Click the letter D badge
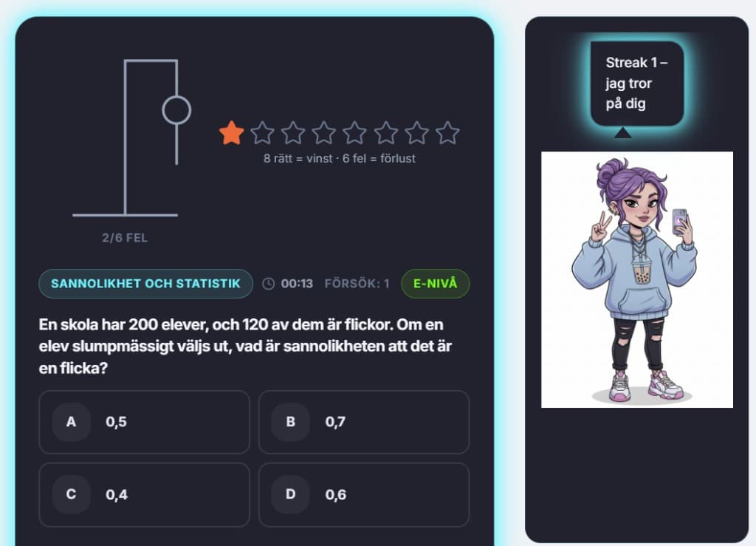Image resolution: width=756 pixels, height=546 pixels. tap(290, 494)
